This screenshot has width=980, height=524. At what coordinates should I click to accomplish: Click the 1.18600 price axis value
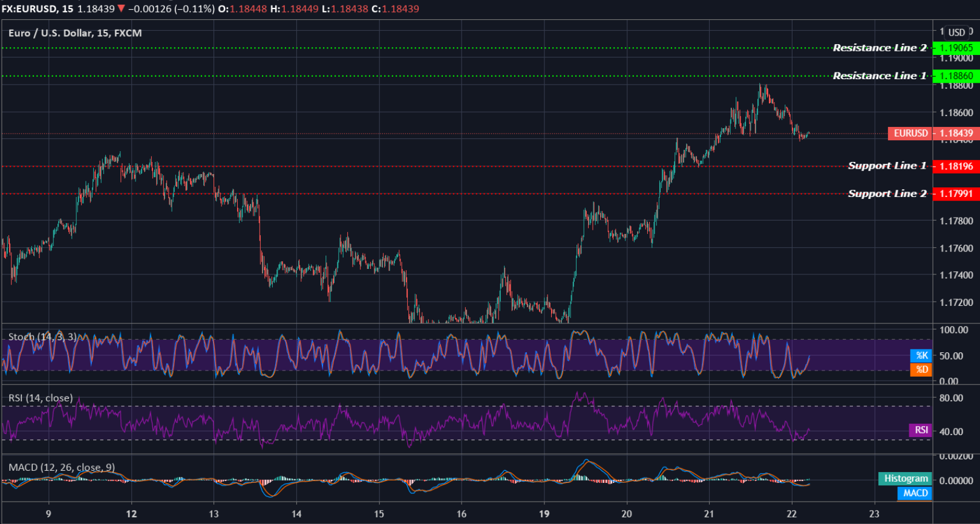point(956,112)
